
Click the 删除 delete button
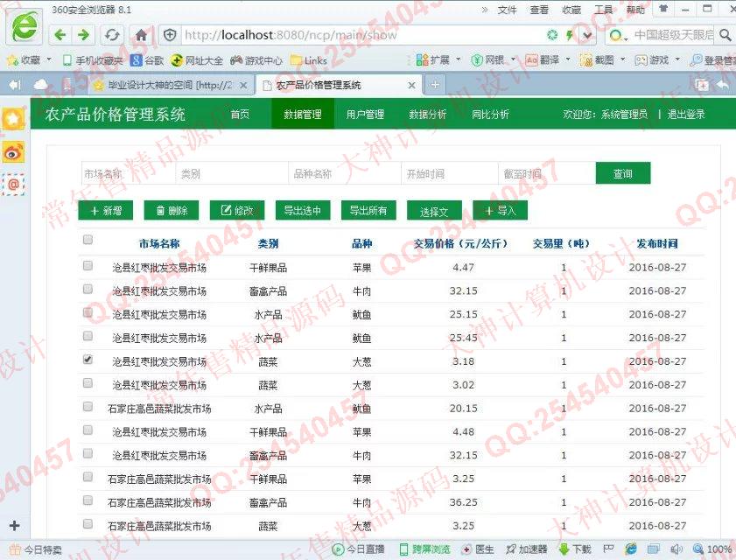(172, 210)
